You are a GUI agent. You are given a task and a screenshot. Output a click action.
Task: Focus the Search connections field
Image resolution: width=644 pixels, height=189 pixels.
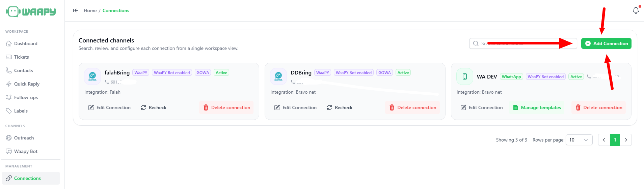click(x=523, y=43)
